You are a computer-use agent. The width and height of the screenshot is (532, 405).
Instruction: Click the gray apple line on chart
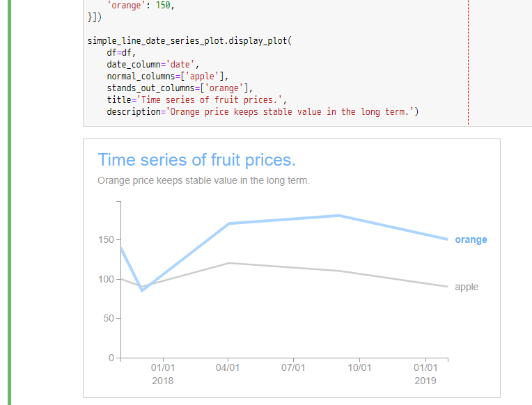point(284,267)
